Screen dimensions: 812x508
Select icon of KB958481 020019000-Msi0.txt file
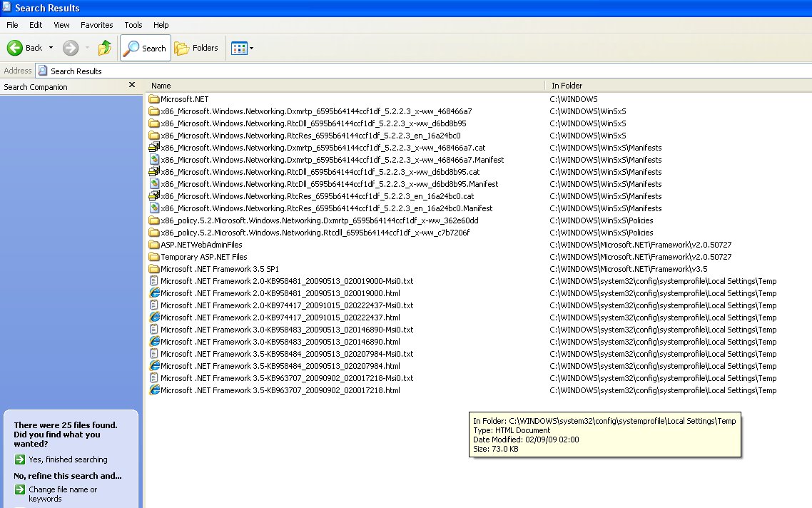[154, 281]
